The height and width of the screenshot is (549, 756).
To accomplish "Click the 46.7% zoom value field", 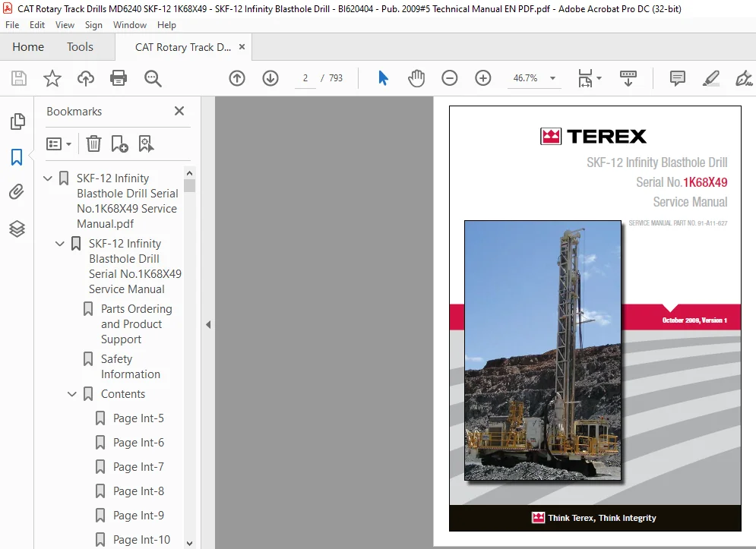I will 526,78.
